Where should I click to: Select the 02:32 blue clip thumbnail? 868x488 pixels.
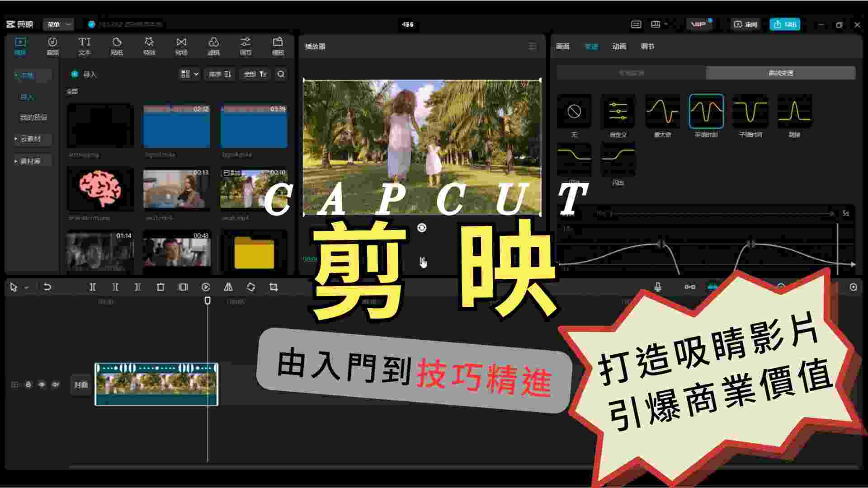[176, 127]
